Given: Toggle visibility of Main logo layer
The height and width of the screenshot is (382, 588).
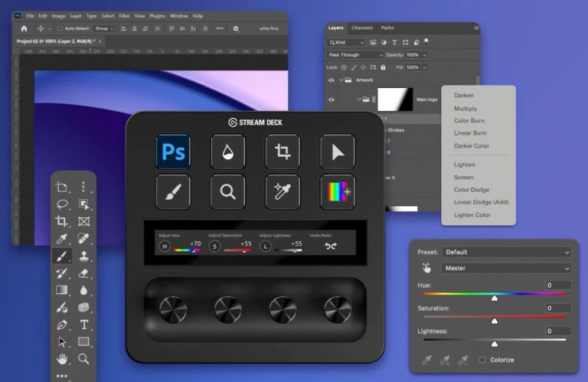Looking at the screenshot, I should pos(331,99).
